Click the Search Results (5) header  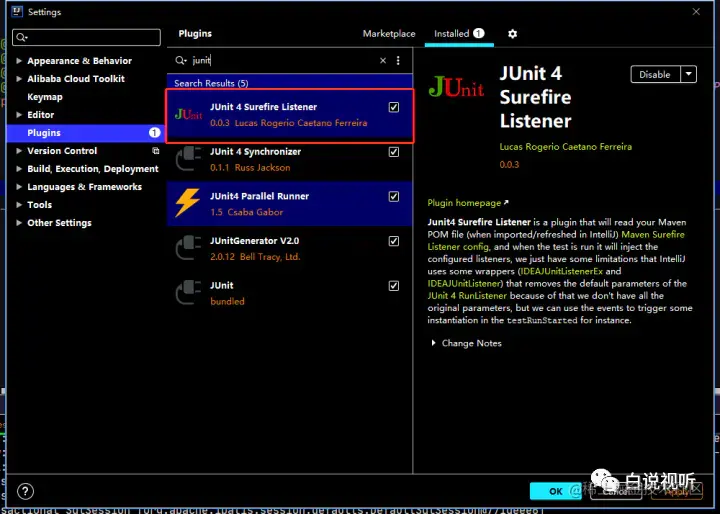point(211,83)
